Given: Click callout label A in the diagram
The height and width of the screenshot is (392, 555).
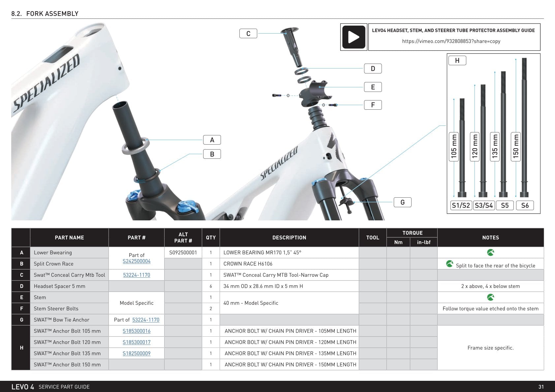Looking at the screenshot, I should pos(212,140).
